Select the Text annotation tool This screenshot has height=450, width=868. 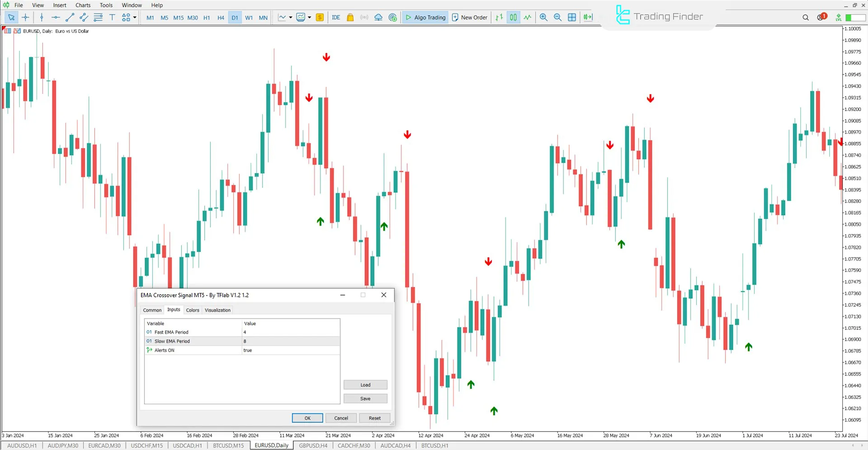pyautogui.click(x=112, y=17)
